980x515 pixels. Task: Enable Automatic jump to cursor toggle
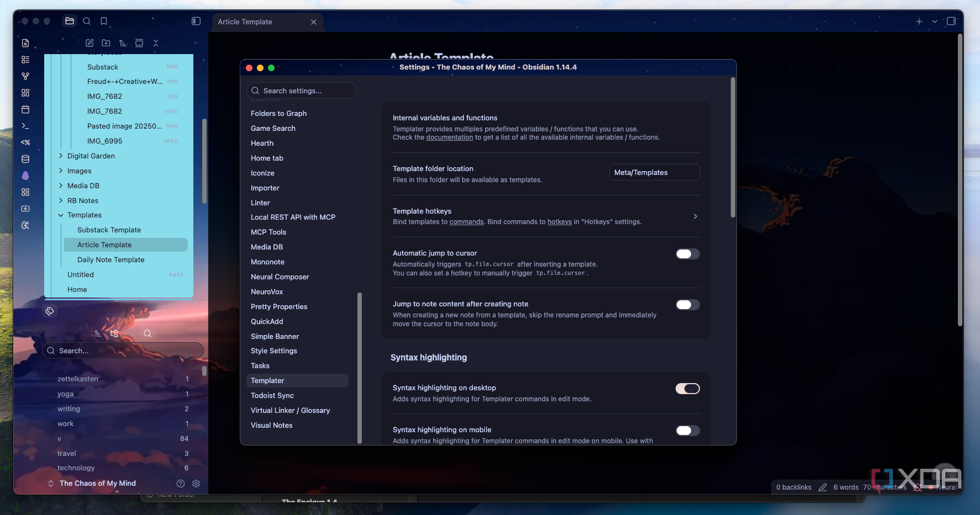(x=688, y=254)
